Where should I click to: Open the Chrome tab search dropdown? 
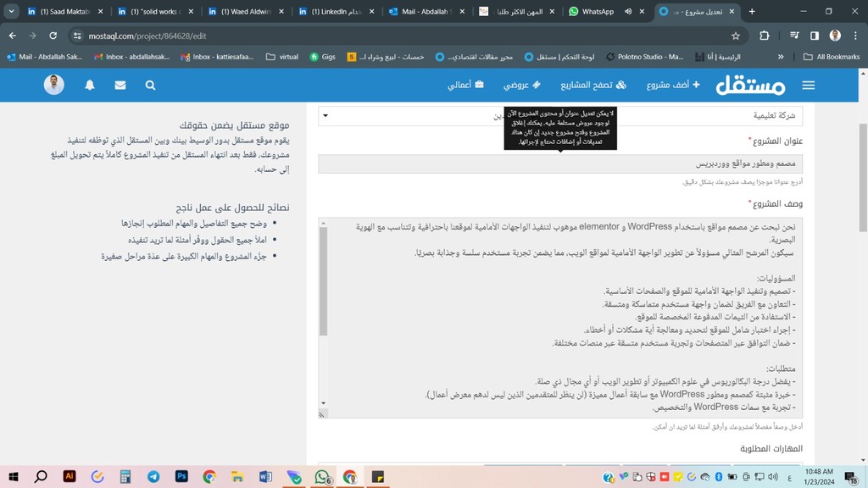click(x=11, y=11)
